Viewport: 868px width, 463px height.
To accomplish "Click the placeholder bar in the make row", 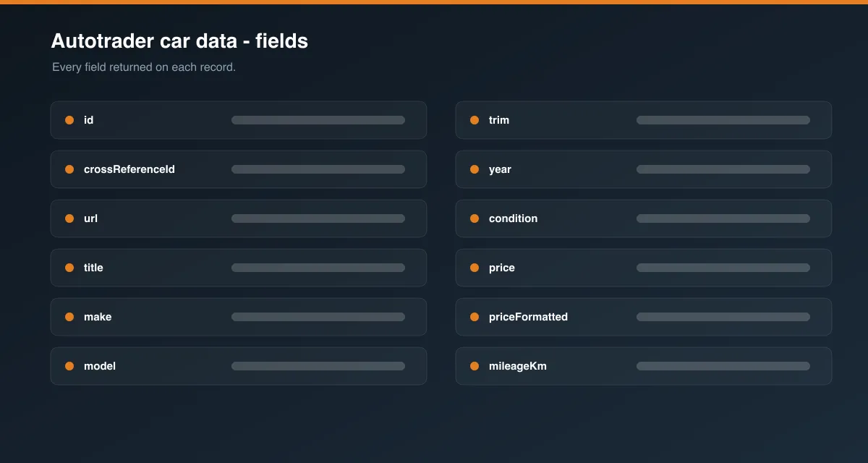I will pos(318,317).
